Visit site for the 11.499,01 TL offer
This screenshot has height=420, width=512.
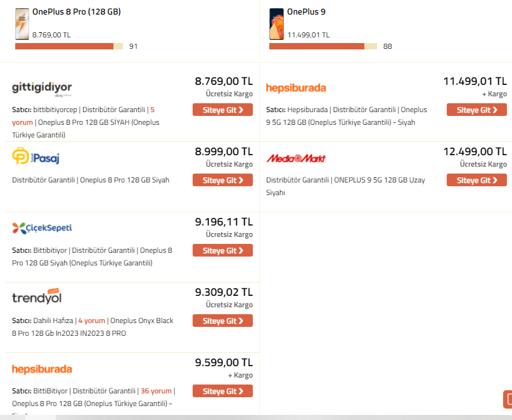(x=477, y=110)
